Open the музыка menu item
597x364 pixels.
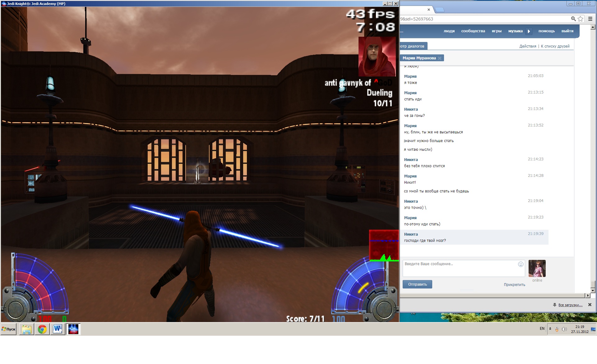click(515, 31)
